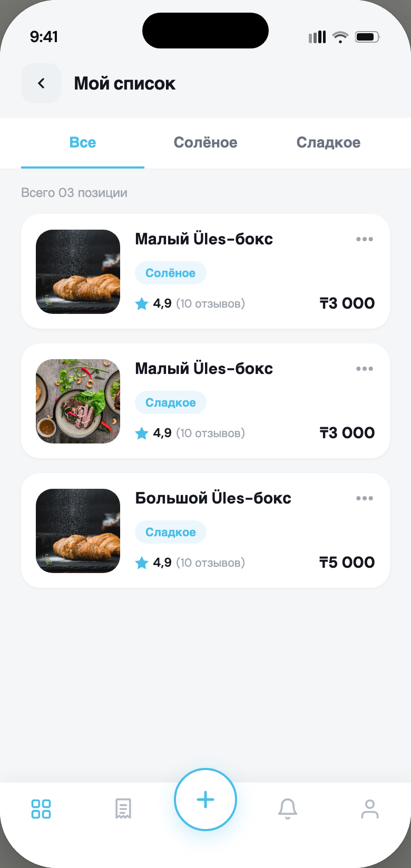Click the Сладкое tag on Большой Üles-бокс
411x868 pixels.
tap(171, 532)
